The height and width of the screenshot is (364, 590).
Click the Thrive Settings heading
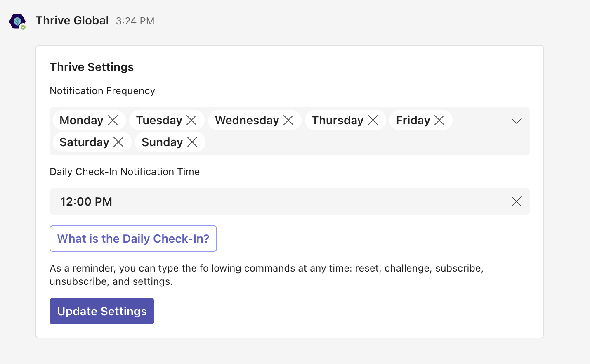tap(92, 67)
